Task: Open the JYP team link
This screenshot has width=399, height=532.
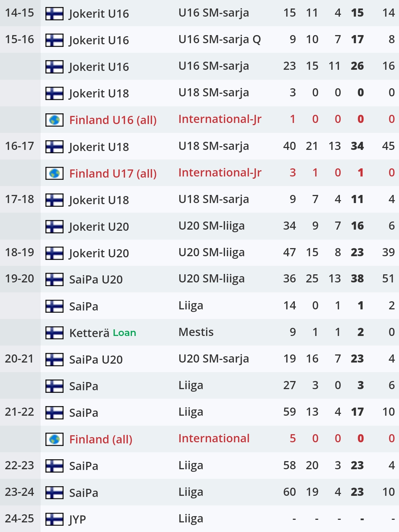Action: (78, 519)
